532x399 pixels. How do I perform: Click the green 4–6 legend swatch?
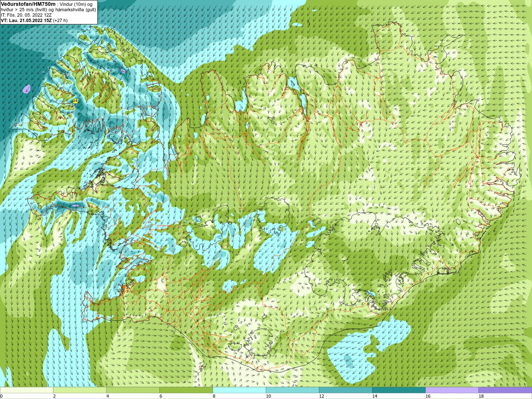point(133,390)
